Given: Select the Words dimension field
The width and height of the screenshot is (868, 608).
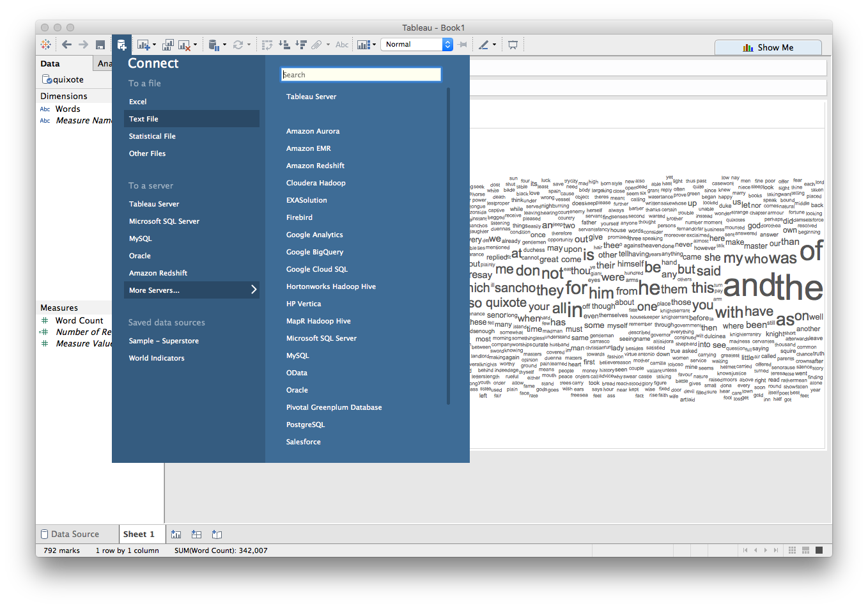Looking at the screenshot, I should click(68, 109).
